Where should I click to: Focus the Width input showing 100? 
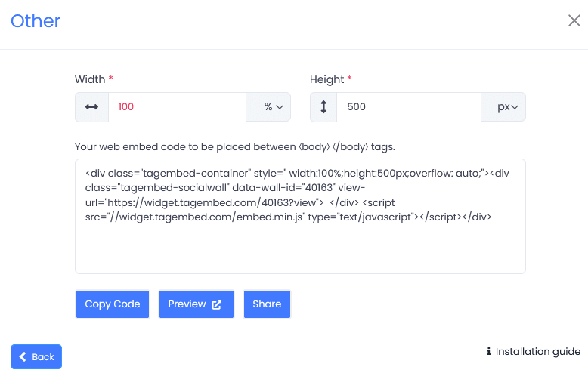(x=177, y=107)
